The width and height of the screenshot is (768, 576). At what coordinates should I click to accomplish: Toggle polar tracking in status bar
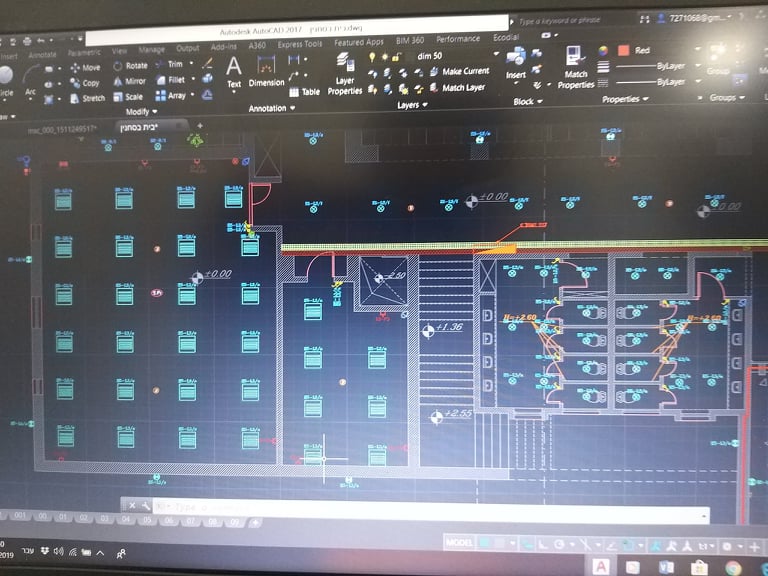tap(559, 544)
